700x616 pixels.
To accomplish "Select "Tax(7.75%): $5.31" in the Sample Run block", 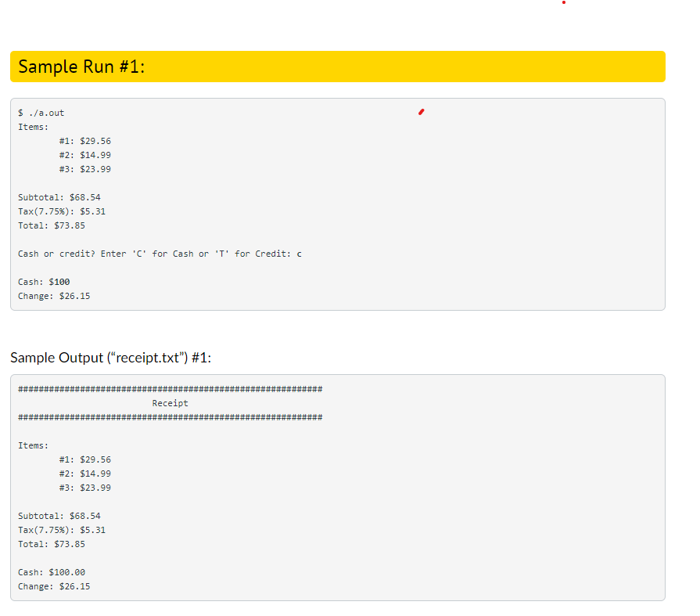I will pos(62,211).
